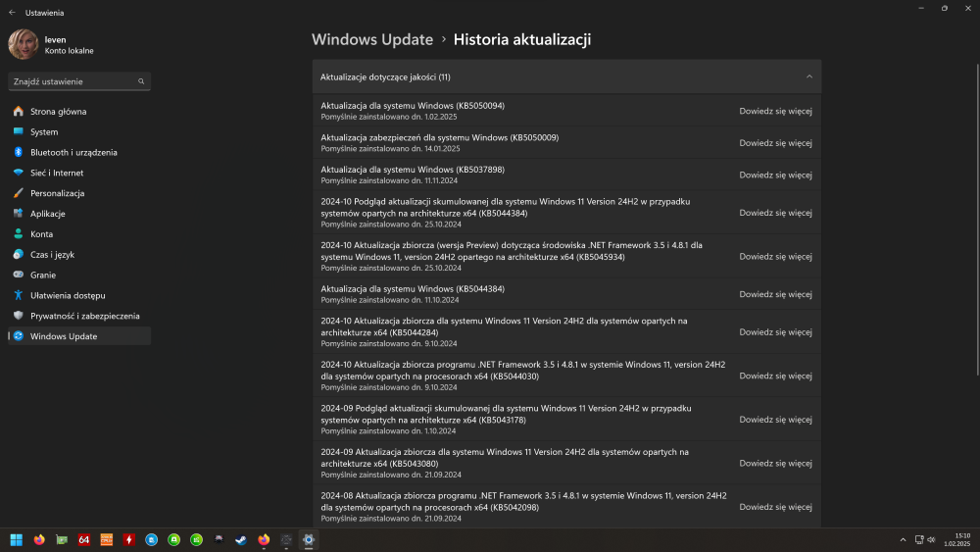Open Dowiedz się więcej for 2024-10 Podgląd KB5044384
This screenshot has width=980, height=552.
pyautogui.click(x=775, y=213)
